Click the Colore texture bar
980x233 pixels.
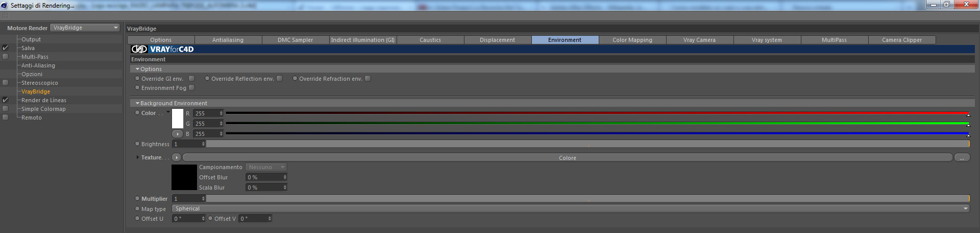(568, 158)
